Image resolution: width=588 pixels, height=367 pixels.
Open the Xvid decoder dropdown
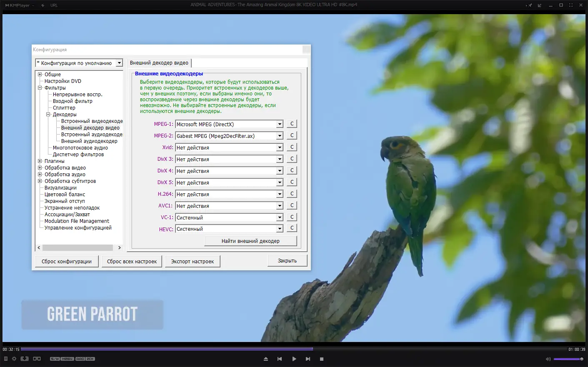(x=280, y=147)
